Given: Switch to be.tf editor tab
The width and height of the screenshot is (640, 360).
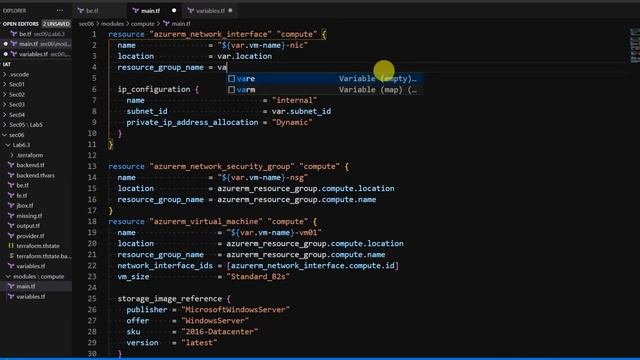Looking at the screenshot, I should click(100, 11).
